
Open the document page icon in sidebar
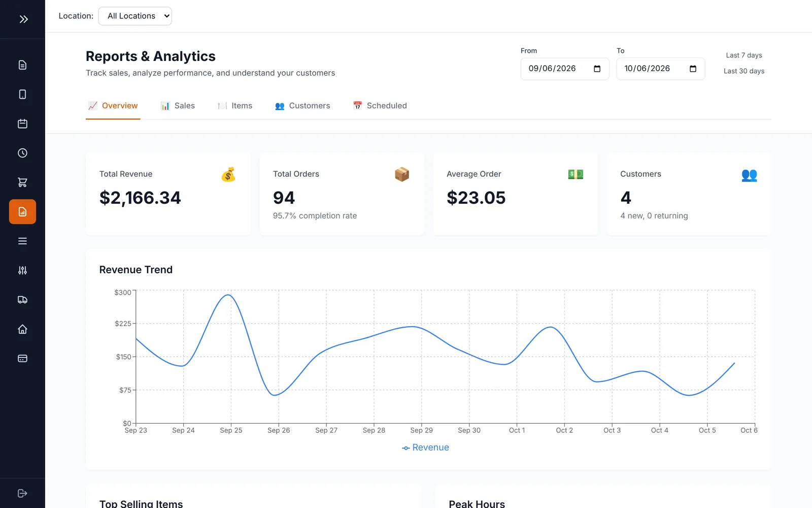point(22,65)
